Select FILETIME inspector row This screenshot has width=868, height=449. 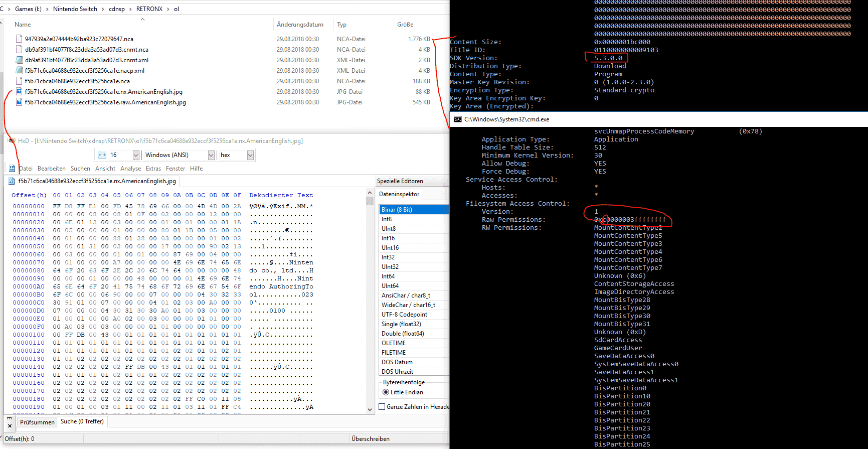414,353
